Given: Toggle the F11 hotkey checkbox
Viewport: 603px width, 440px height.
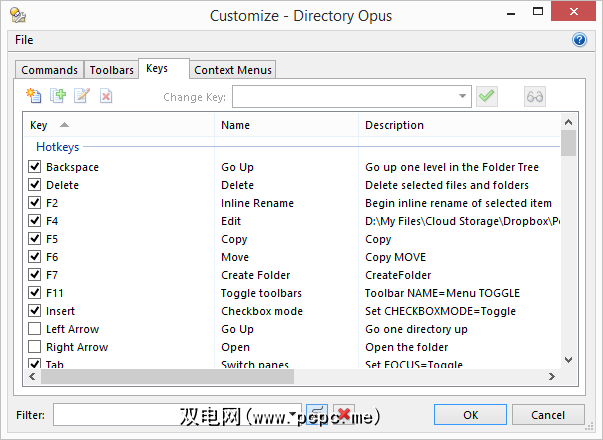Looking at the screenshot, I should (35, 292).
